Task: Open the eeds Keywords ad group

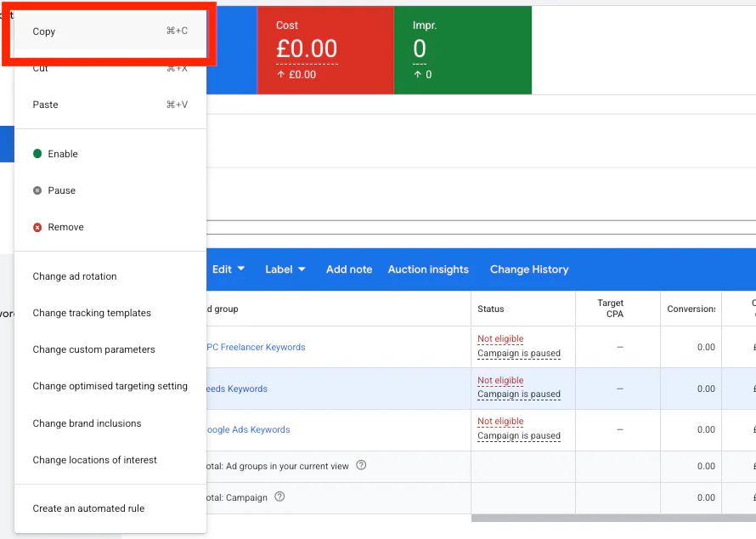Action: tap(237, 389)
